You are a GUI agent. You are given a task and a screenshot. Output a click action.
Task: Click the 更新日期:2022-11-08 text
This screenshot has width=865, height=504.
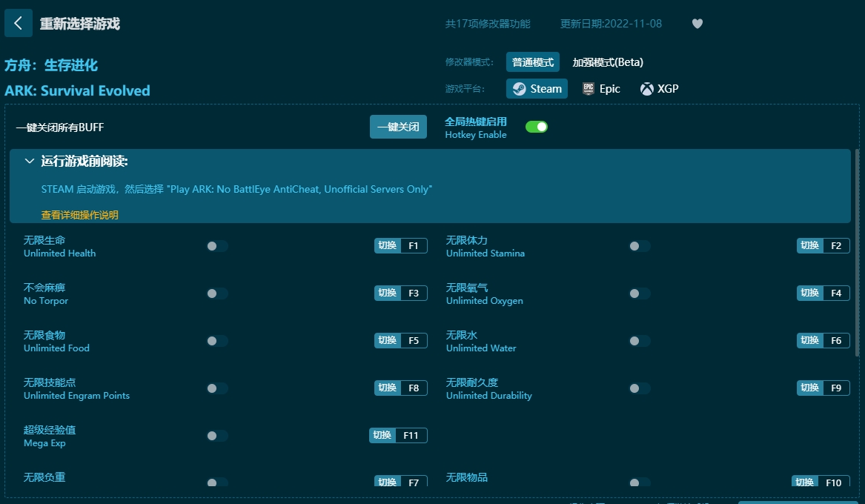pos(611,24)
